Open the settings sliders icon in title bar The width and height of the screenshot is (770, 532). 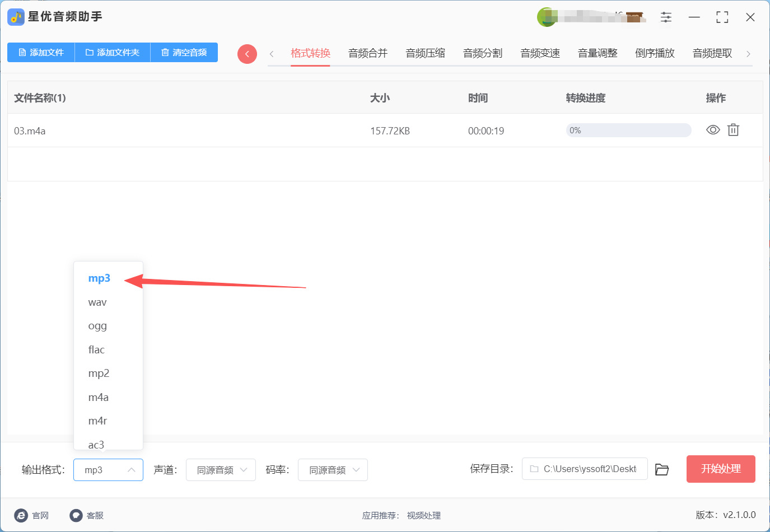pyautogui.click(x=666, y=17)
